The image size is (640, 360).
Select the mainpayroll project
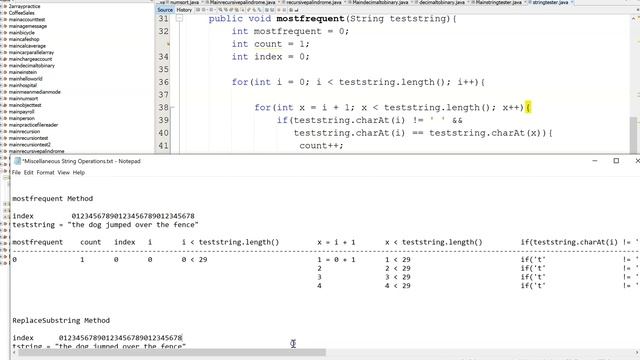click(21, 111)
